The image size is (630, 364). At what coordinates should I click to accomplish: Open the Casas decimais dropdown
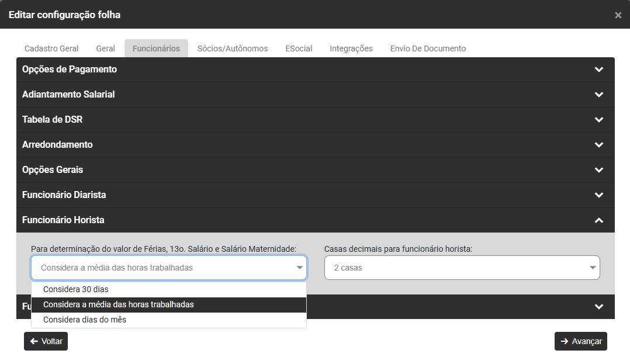point(462,268)
